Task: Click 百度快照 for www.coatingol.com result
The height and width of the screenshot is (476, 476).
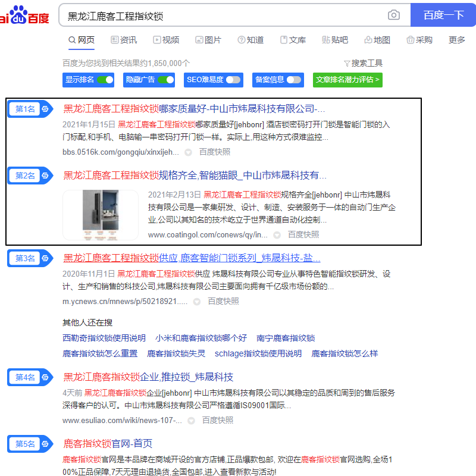Action: coord(303,234)
